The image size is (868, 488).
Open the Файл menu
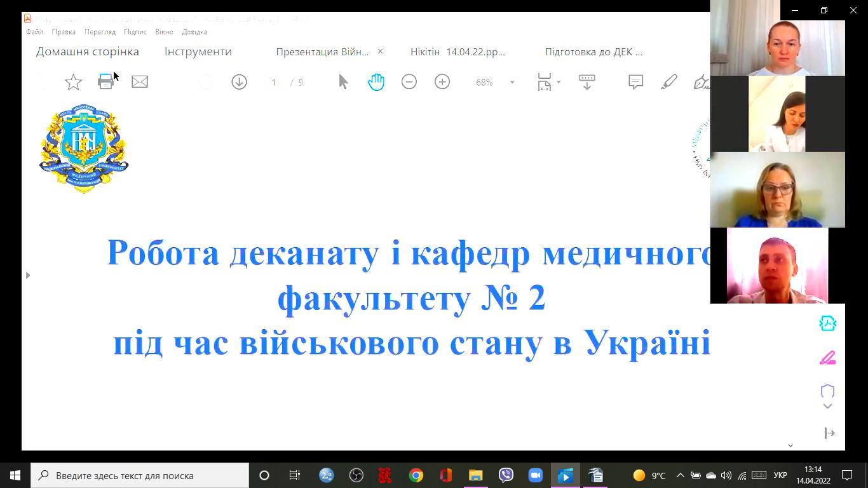(34, 32)
